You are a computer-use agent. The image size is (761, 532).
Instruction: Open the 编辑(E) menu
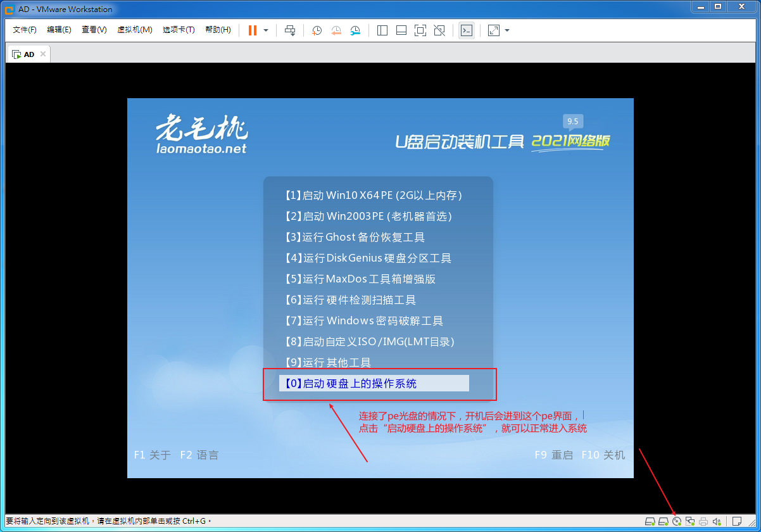pyautogui.click(x=59, y=30)
